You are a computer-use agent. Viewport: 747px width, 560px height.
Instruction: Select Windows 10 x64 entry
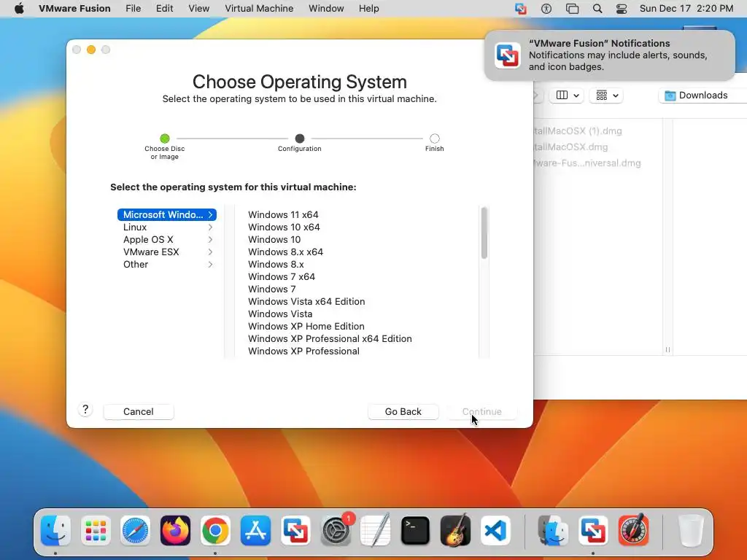tap(284, 227)
